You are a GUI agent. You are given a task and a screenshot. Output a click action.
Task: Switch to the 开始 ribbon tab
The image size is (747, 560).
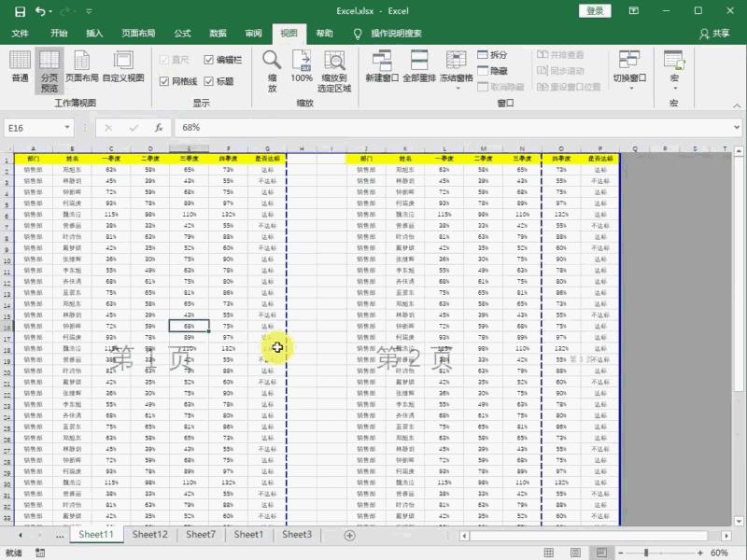click(x=59, y=33)
